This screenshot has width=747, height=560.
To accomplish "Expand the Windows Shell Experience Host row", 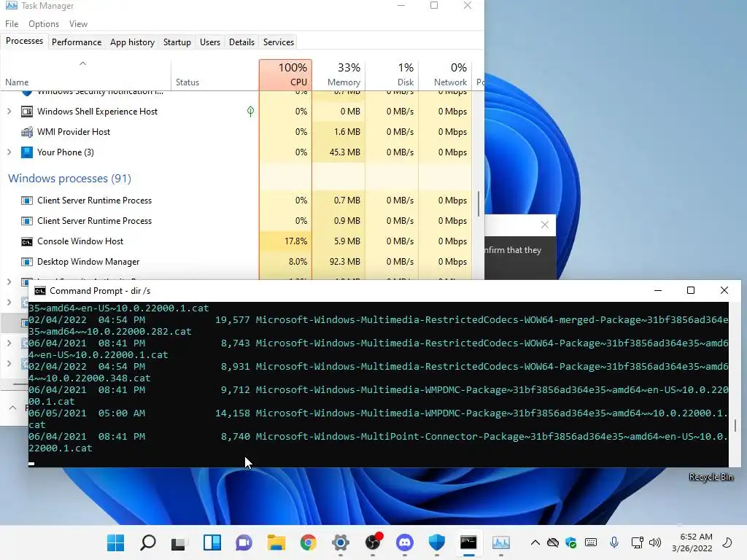I will 9,112.
